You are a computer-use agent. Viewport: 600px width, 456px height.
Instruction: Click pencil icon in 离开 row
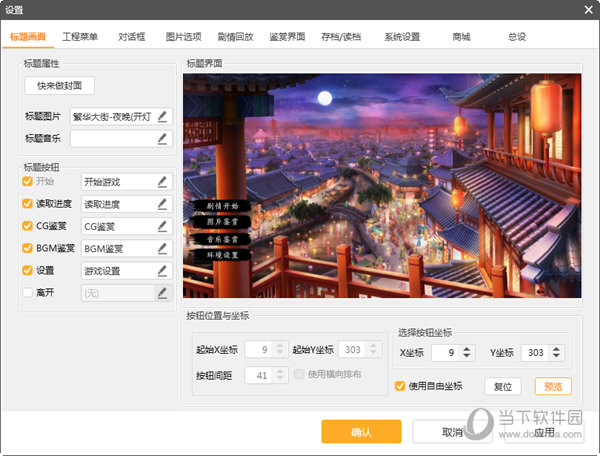click(162, 292)
